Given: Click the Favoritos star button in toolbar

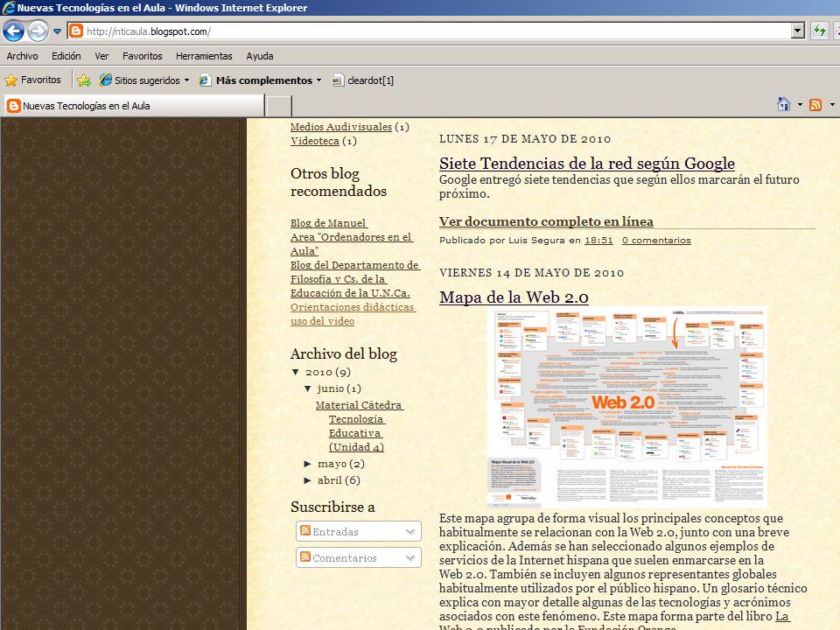Looking at the screenshot, I should pos(32,80).
